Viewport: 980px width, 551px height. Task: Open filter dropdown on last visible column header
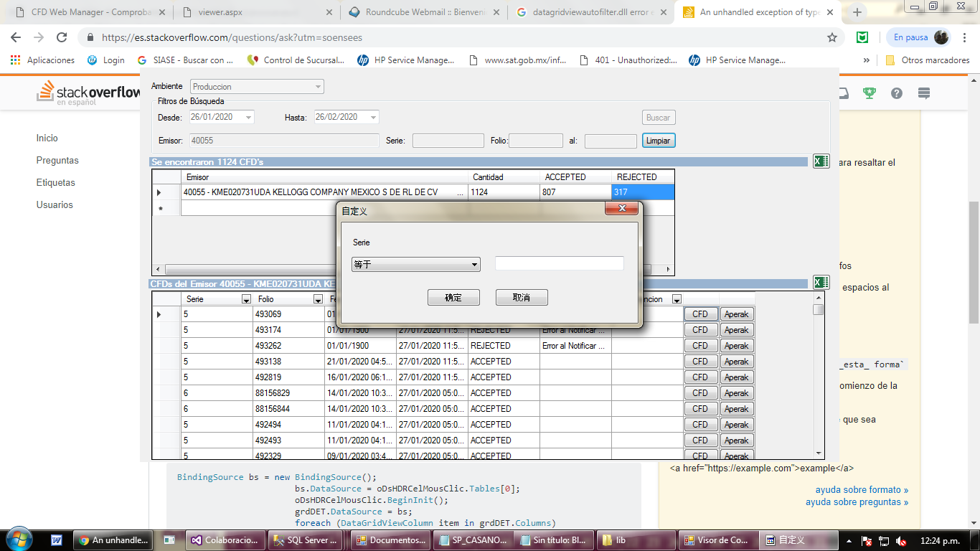(677, 299)
